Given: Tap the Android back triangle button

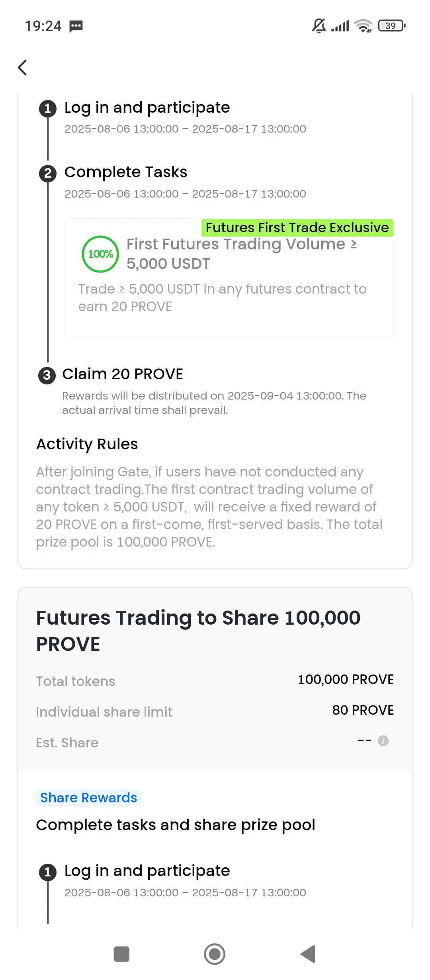Looking at the screenshot, I should point(308,954).
